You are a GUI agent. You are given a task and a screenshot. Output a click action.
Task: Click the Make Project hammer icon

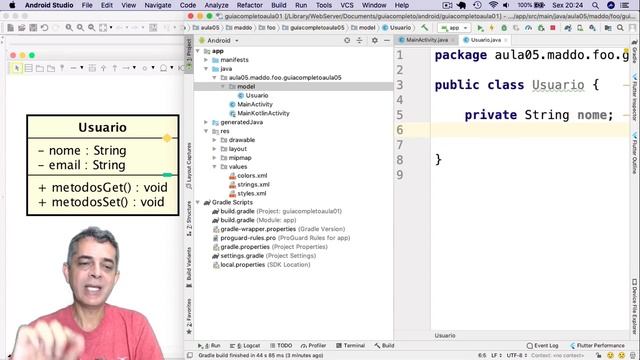click(x=425, y=28)
